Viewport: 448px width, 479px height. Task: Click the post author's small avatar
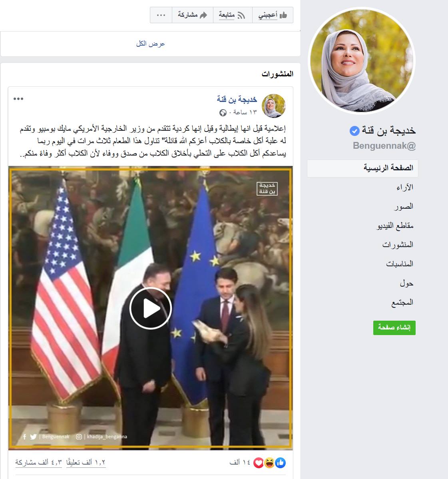click(274, 106)
